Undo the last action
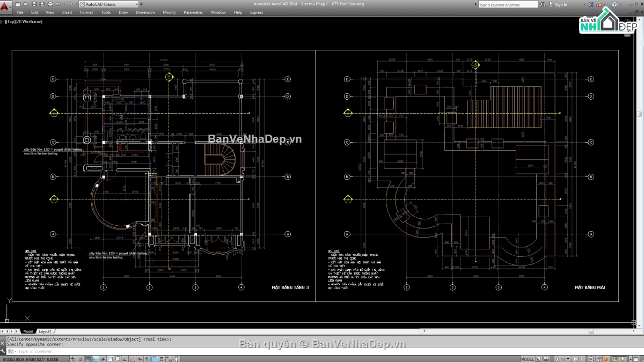This screenshot has width=644, height=362. 57,4
